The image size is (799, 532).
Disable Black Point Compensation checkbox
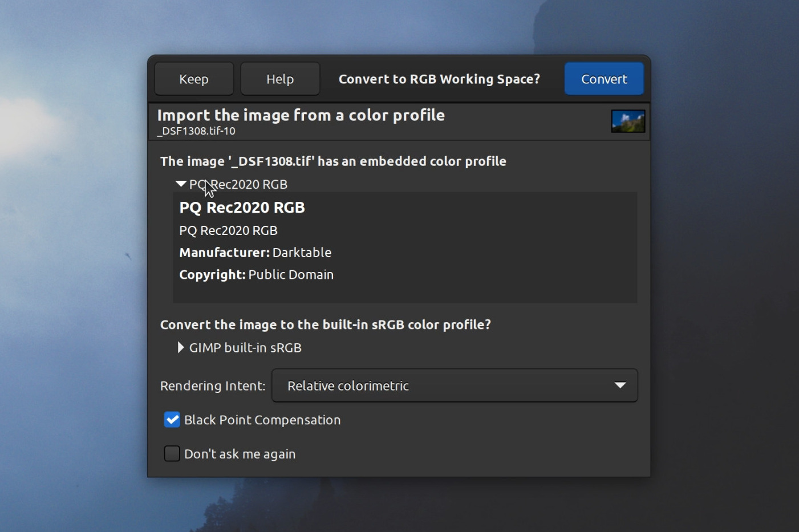(x=172, y=420)
